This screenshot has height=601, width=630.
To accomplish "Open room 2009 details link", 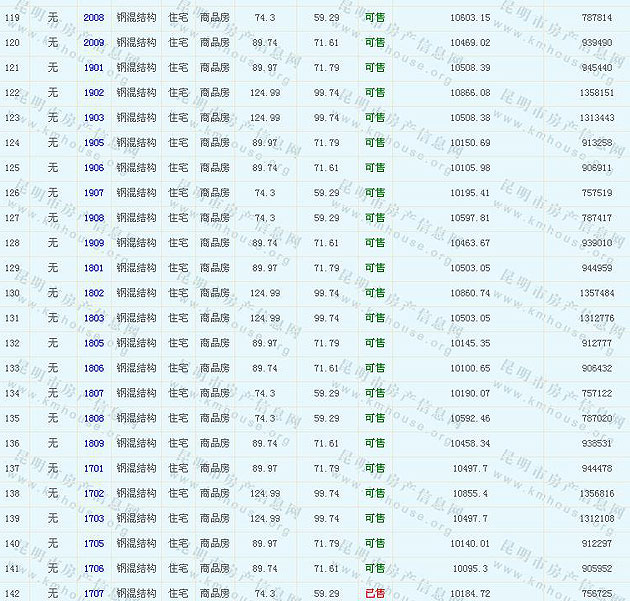I will 93,43.
